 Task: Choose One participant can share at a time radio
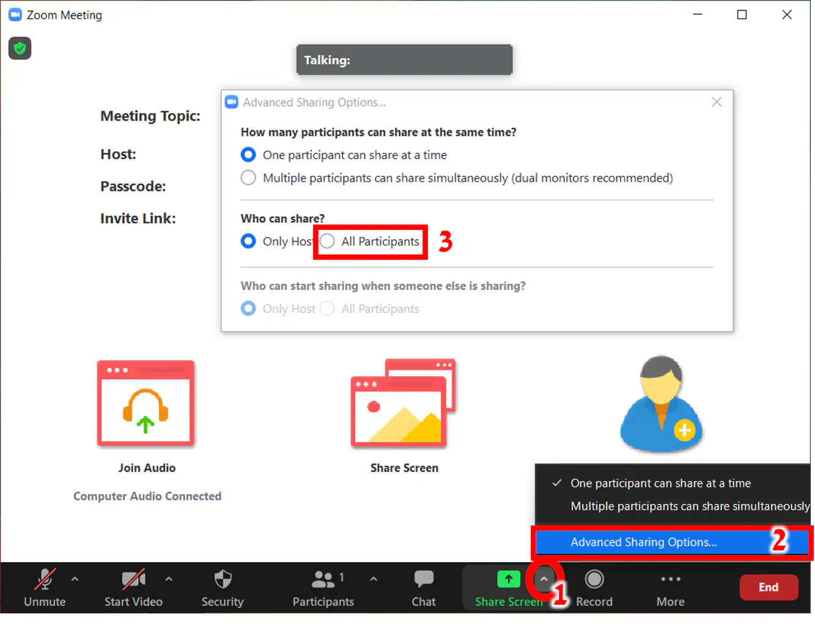tap(248, 155)
